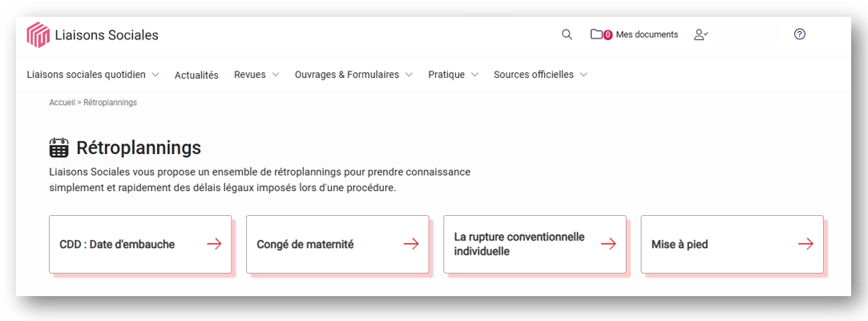This screenshot has height=321, width=868.
Task: Open the user account icon
Action: (x=700, y=35)
